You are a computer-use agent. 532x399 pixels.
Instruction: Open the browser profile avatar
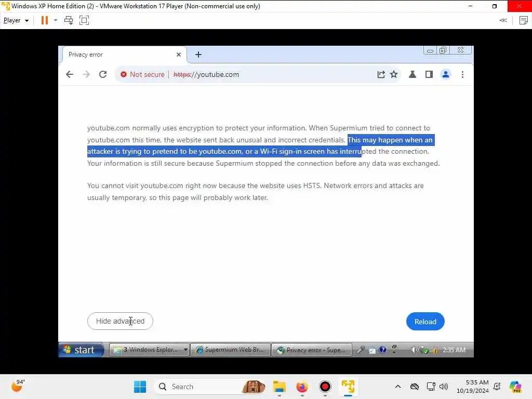pyautogui.click(x=445, y=74)
